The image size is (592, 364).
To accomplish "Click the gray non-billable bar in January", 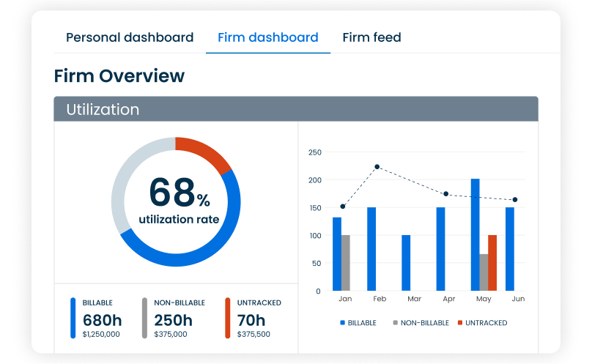I will coord(346,262).
